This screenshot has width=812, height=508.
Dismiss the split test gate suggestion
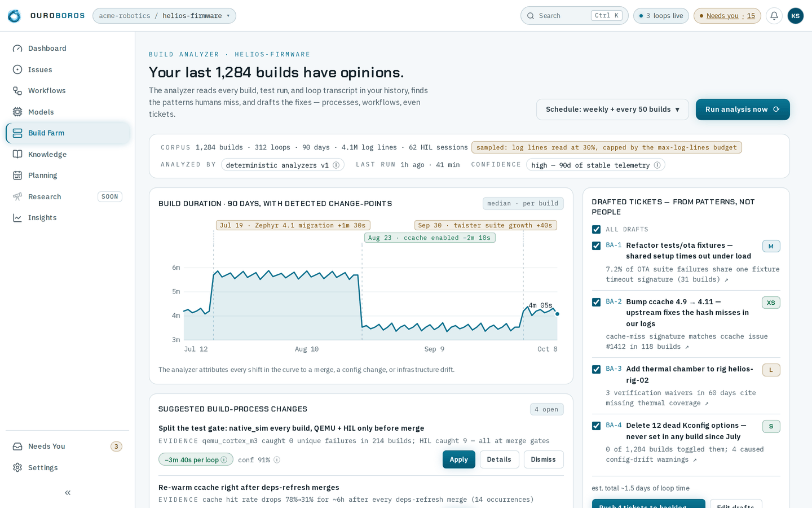(x=544, y=459)
